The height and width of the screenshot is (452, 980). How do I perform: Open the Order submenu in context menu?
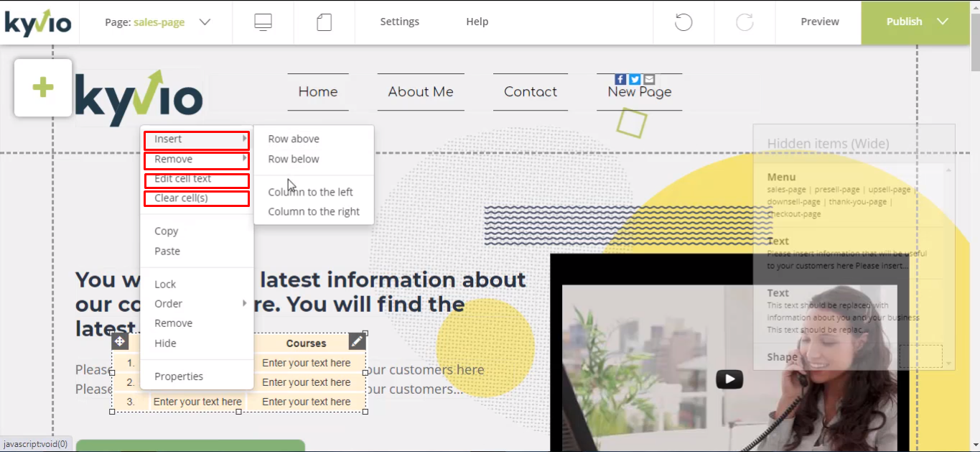[x=197, y=304]
